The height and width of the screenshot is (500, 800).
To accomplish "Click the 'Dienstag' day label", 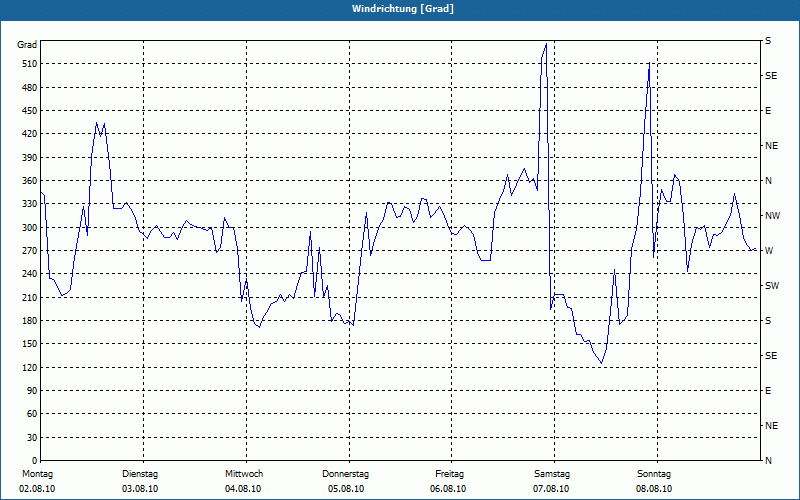I will coord(140,474).
